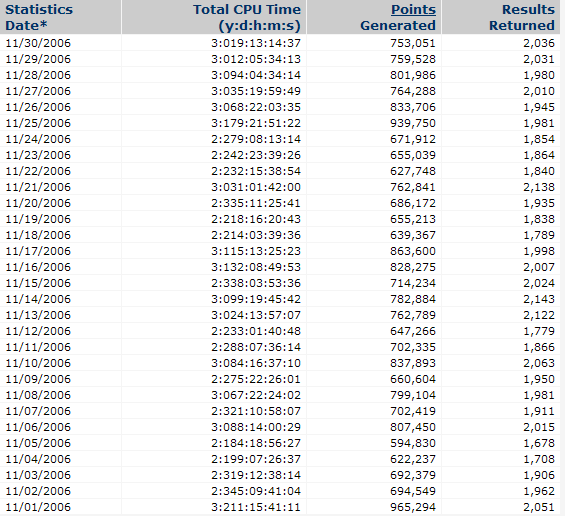The image size is (565, 516).
Task: Select results returned value 2,143
Action: click(x=539, y=299)
